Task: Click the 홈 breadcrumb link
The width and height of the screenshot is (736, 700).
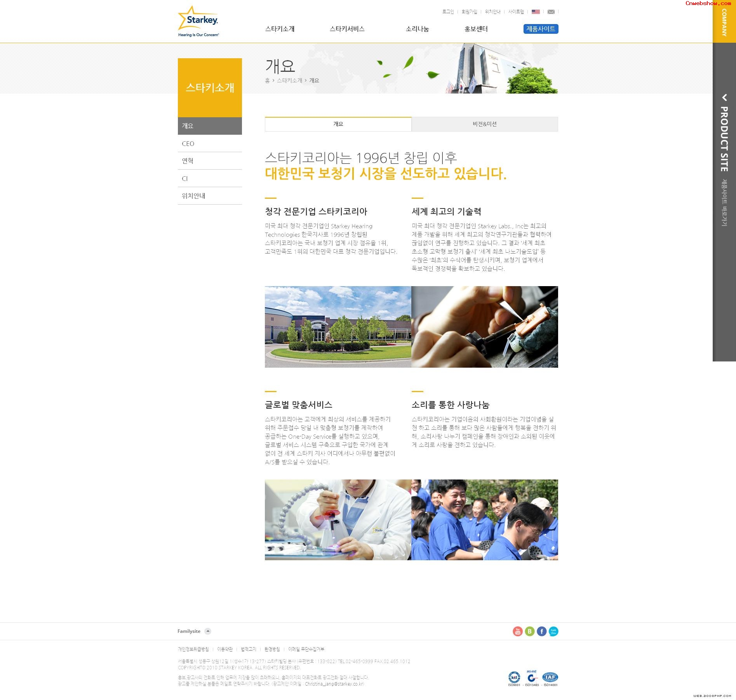Action: point(267,80)
